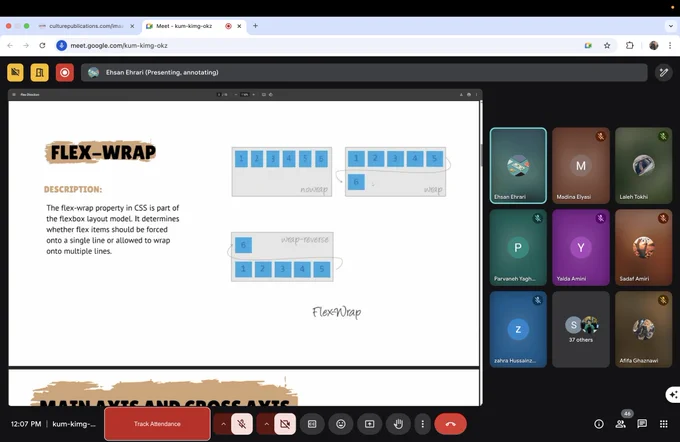Click the present now screen-share icon
680x442 pixels.
369,424
